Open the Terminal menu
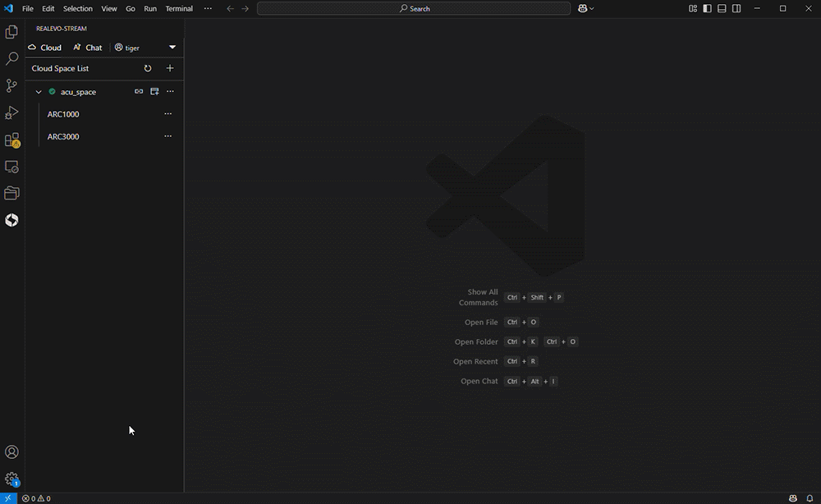821x504 pixels. pyautogui.click(x=179, y=8)
